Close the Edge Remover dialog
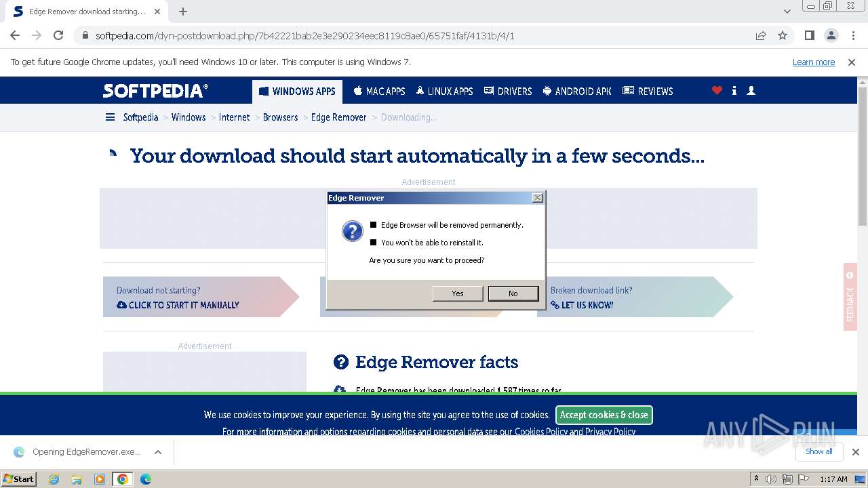Screen dimensions: 868x488 (x=537, y=197)
